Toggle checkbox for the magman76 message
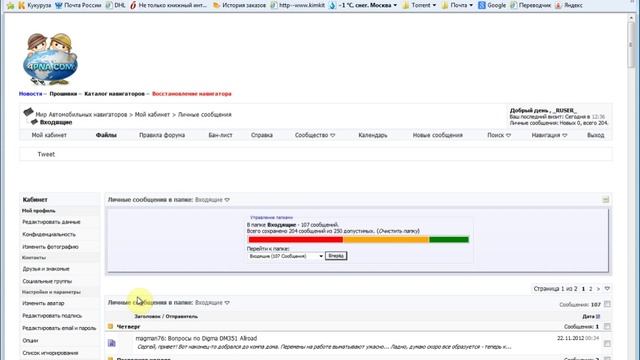This screenshot has height=360, width=640. [x=607, y=344]
